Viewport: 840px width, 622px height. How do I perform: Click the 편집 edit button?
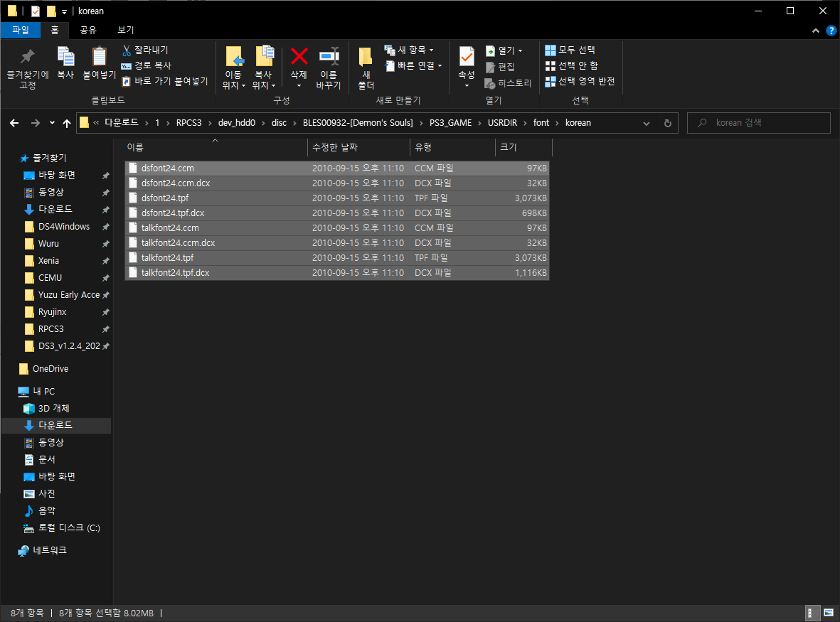tap(500, 66)
